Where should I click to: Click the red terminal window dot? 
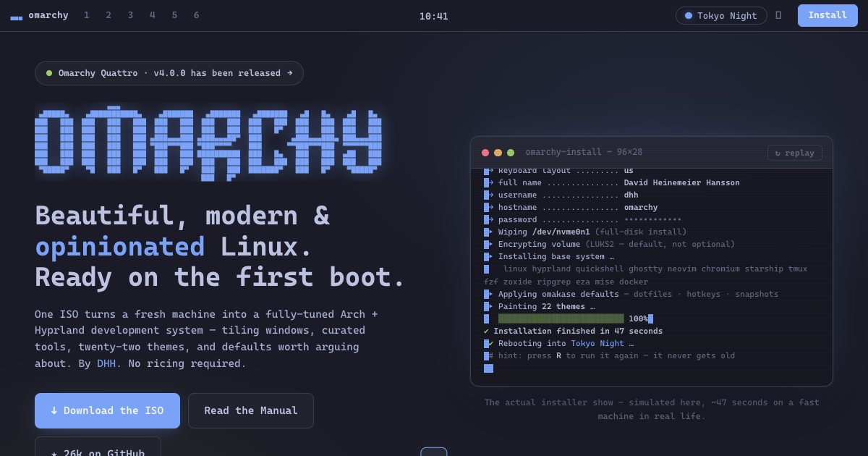(x=485, y=153)
